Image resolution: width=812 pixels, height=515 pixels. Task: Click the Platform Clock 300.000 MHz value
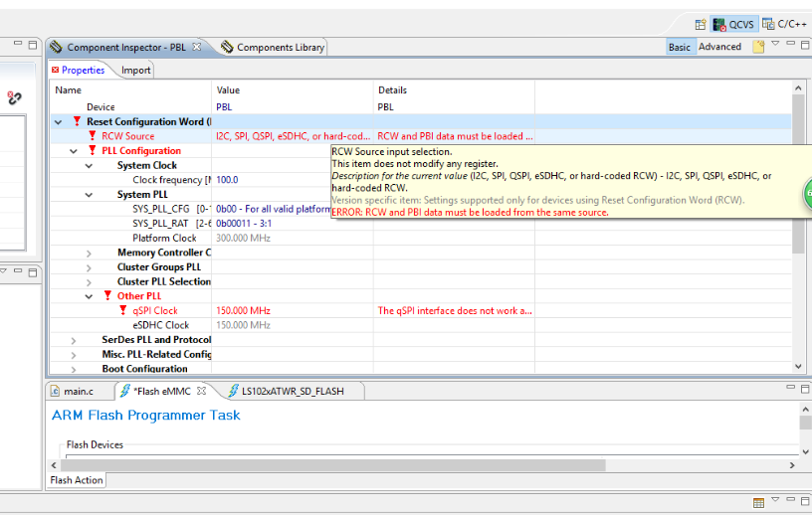[244, 238]
